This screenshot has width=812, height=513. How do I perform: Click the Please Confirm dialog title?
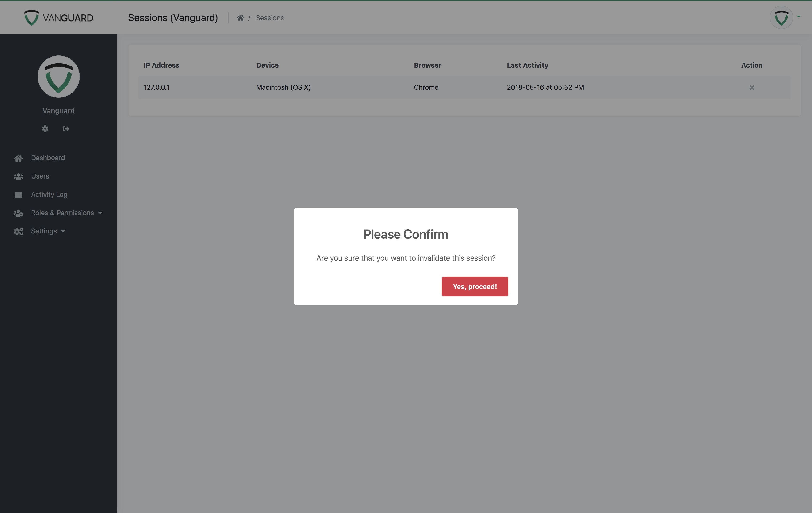pos(406,234)
